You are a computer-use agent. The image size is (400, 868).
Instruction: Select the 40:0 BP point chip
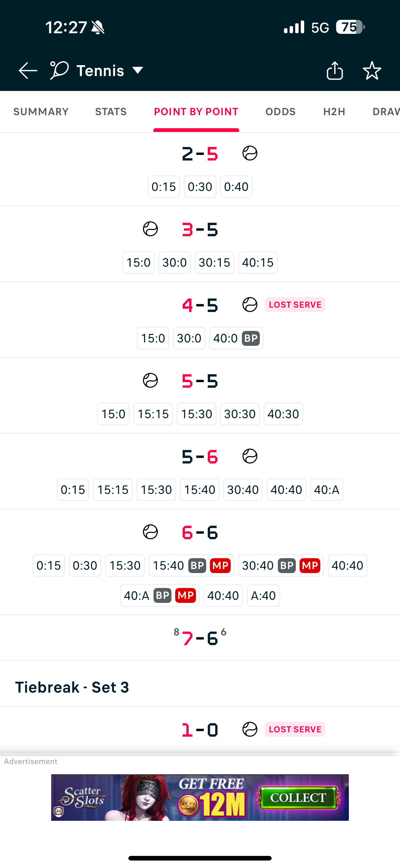click(236, 338)
